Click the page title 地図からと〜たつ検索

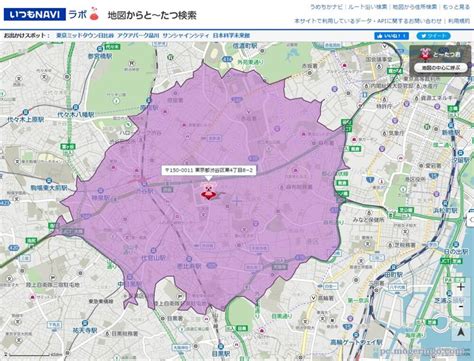(152, 15)
